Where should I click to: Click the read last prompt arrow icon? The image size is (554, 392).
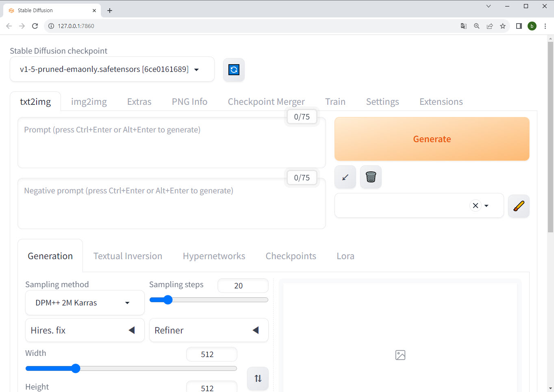[345, 177]
